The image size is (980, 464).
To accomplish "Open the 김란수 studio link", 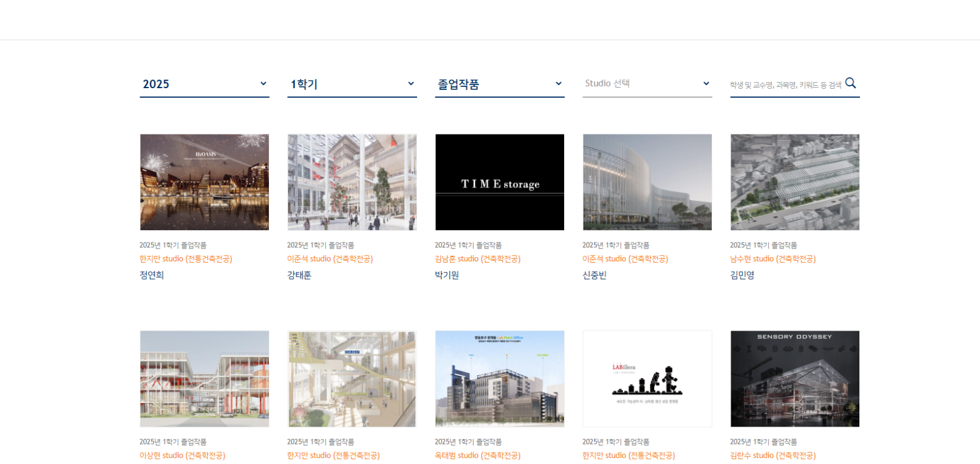I will [x=772, y=455].
